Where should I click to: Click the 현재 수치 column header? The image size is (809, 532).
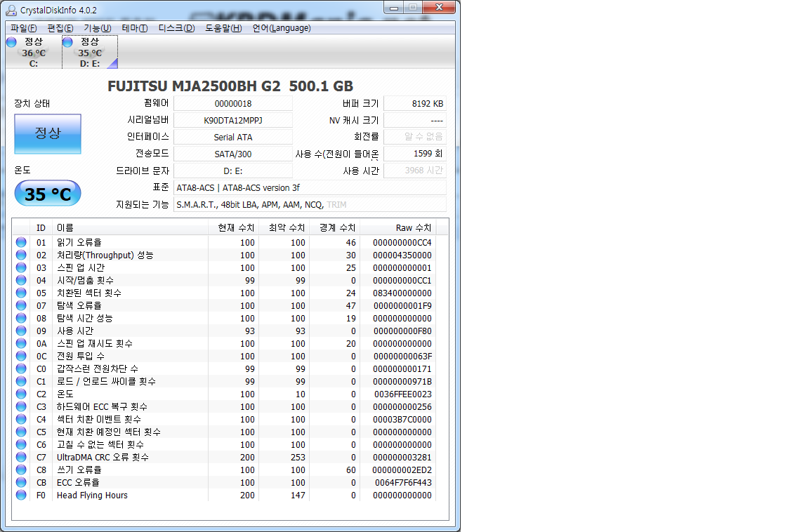(x=233, y=227)
